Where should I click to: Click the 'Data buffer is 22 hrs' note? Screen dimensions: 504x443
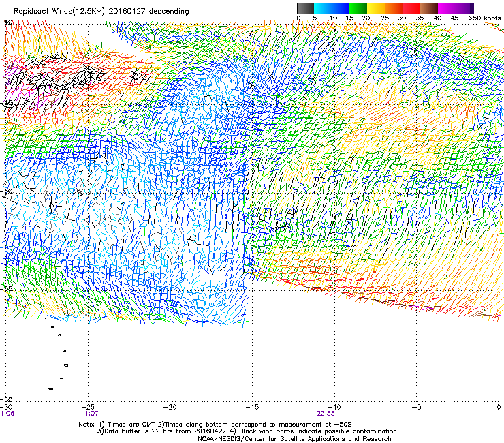247,431
